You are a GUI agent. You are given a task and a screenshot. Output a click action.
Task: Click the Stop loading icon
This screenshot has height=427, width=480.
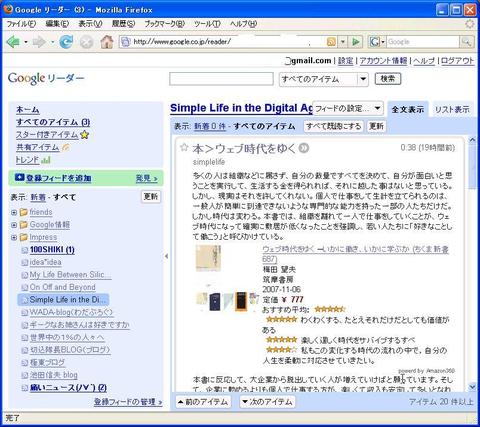point(87,42)
